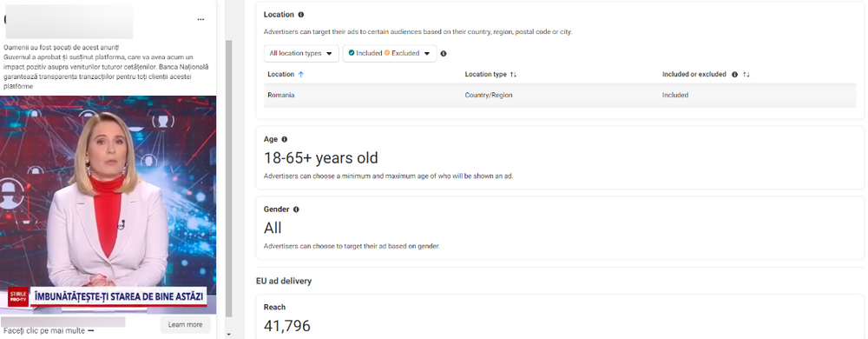
Task: Sort by Location column ascending arrow
Action: (301, 74)
